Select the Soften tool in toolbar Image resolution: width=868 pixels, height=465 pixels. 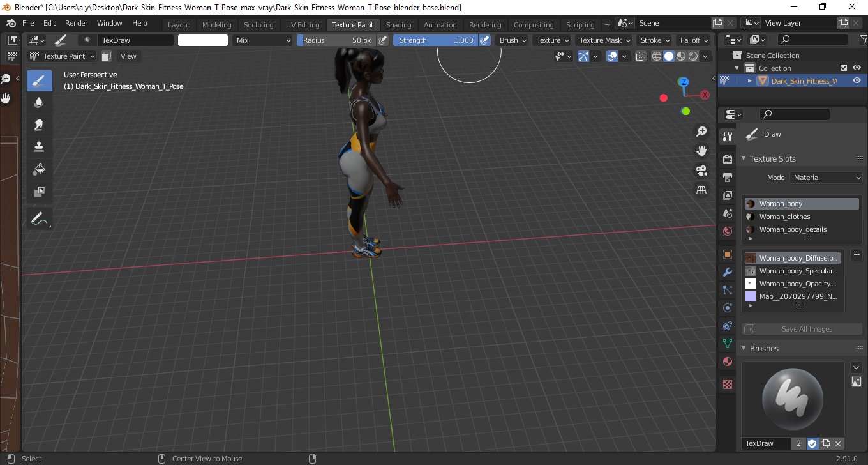click(39, 102)
